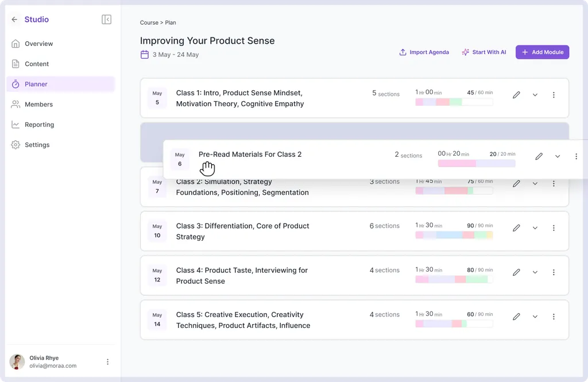Open more options for Pre-Read Materials
Screen dimensions: 588x382
[x=576, y=156]
